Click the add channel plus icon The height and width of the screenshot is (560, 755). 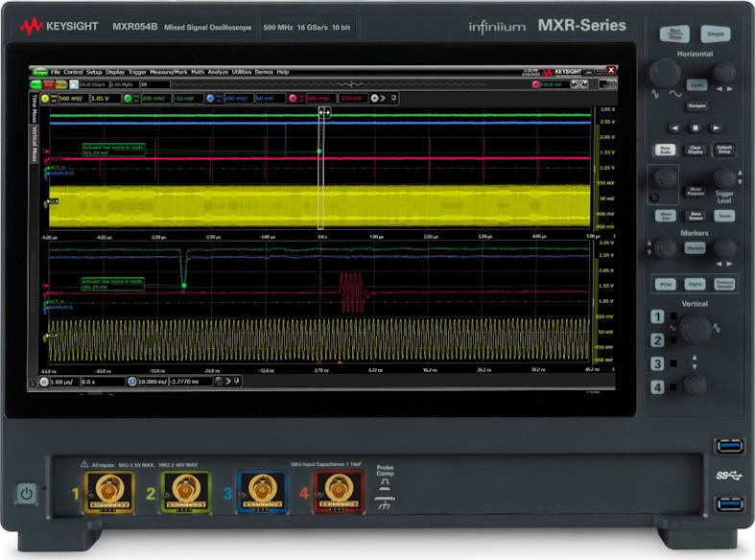coord(374,98)
